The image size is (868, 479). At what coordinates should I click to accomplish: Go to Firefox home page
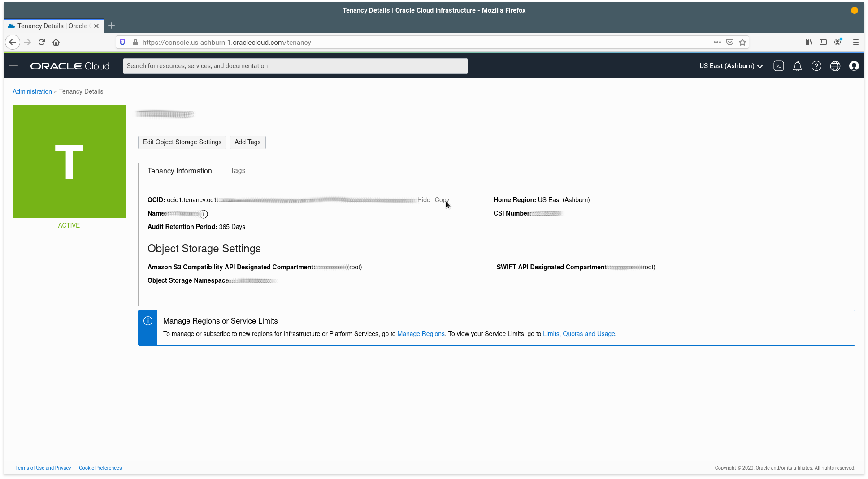coord(56,42)
